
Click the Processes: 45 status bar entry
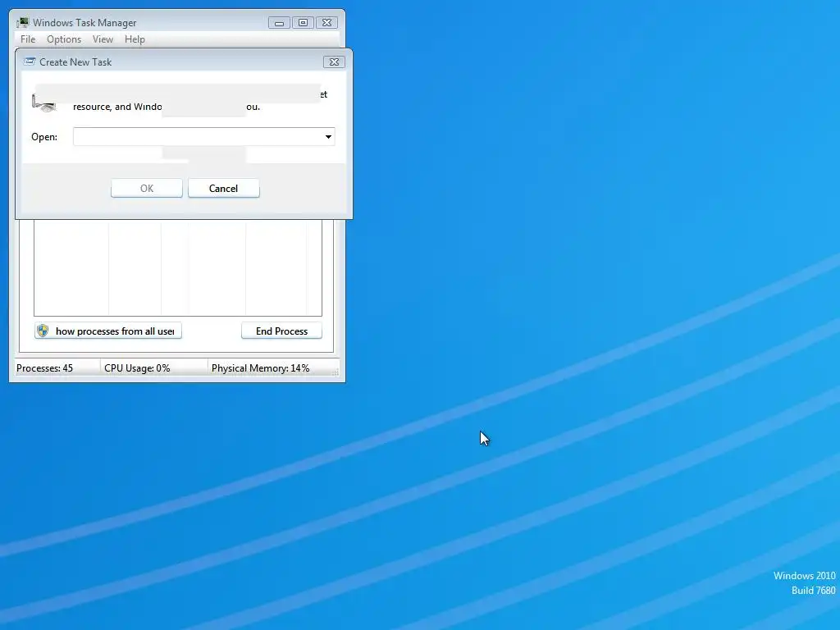point(44,368)
